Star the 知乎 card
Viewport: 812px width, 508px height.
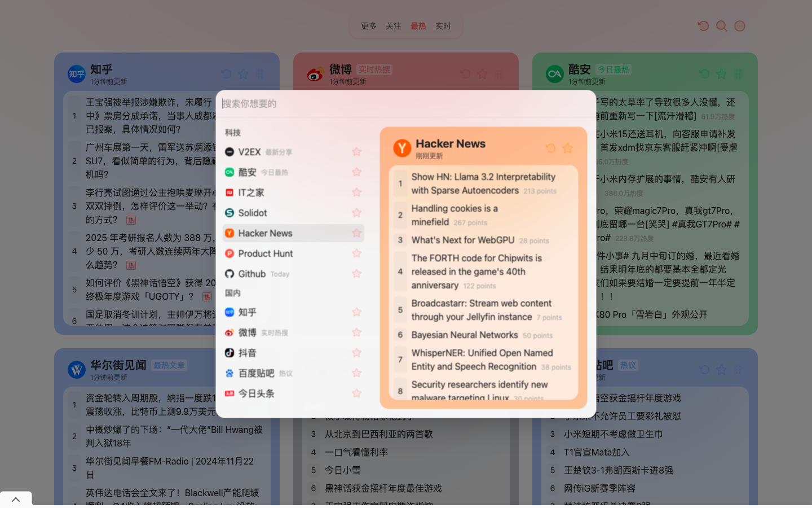click(x=243, y=74)
